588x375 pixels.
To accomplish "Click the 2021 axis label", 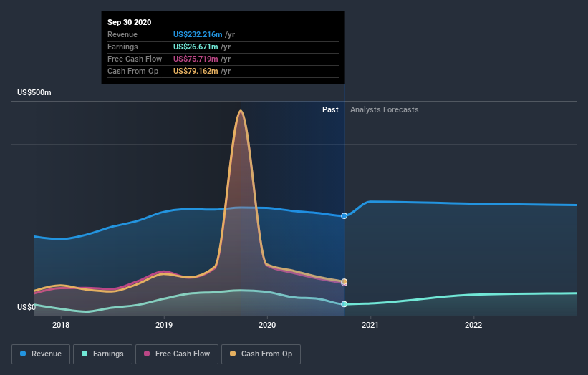I will click(370, 325).
